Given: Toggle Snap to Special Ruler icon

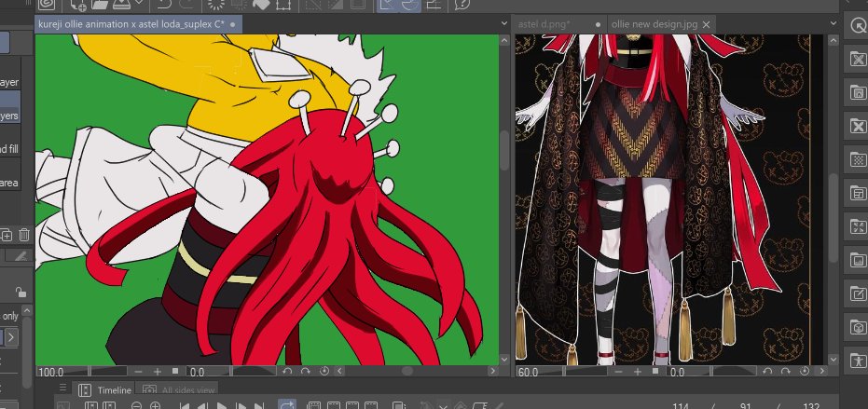Looking at the screenshot, I should click(410, 5).
